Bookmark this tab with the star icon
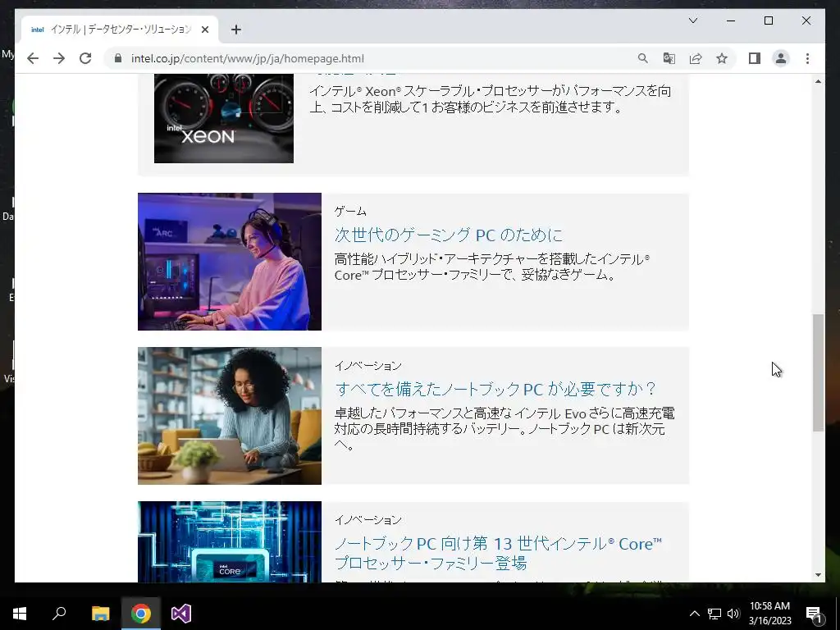Screen dimensions: 840x630 [x=722, y=58]
